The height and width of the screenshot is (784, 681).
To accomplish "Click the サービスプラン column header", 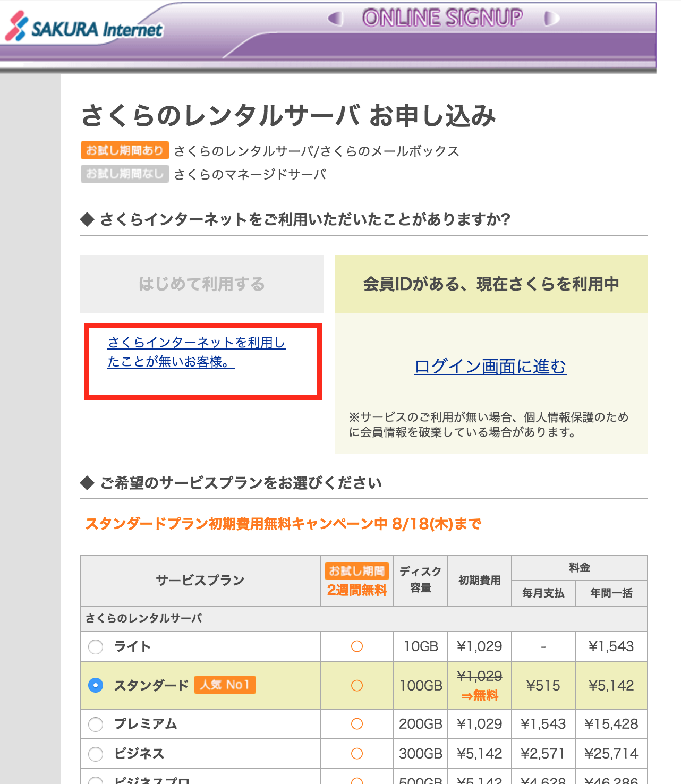I will pos(200,581).
